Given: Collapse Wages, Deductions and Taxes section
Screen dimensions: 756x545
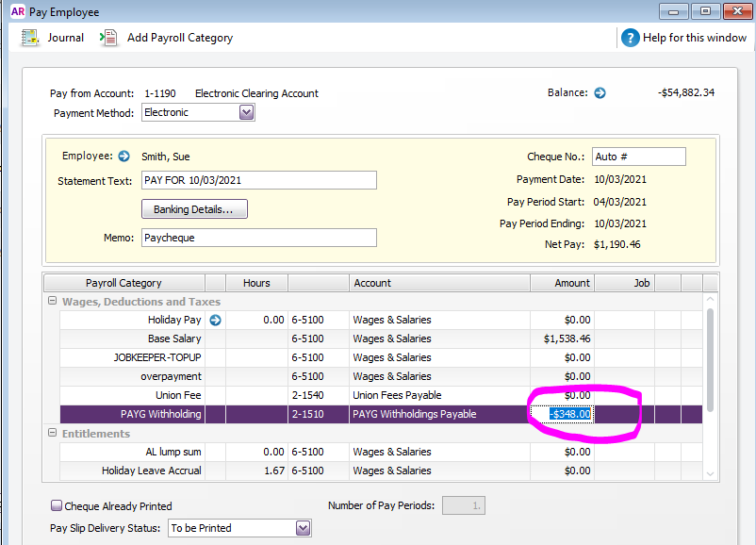Looking at the screenshot, I should 52,302.
